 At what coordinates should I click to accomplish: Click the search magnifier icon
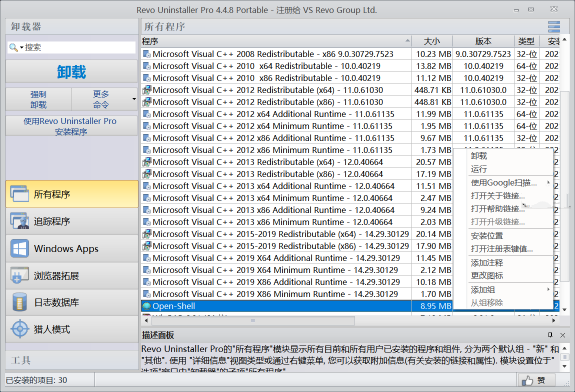point(13,47)
